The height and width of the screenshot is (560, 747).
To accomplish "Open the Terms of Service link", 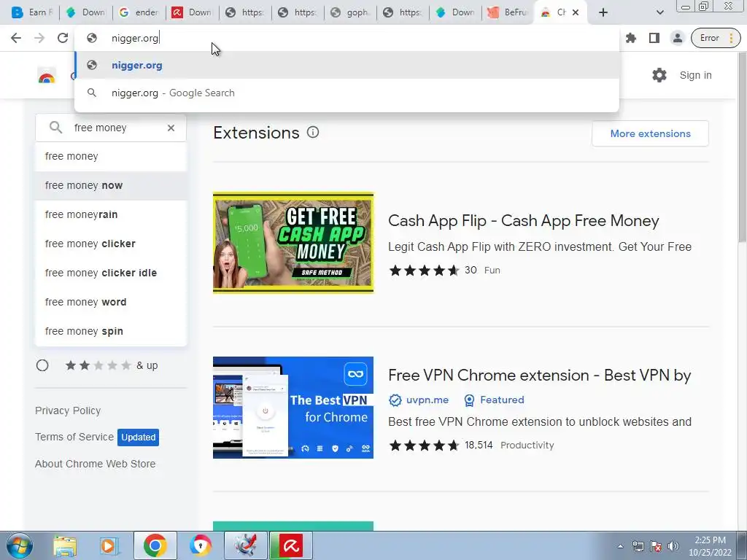I will pyautogui.click(x=74, y=437).
